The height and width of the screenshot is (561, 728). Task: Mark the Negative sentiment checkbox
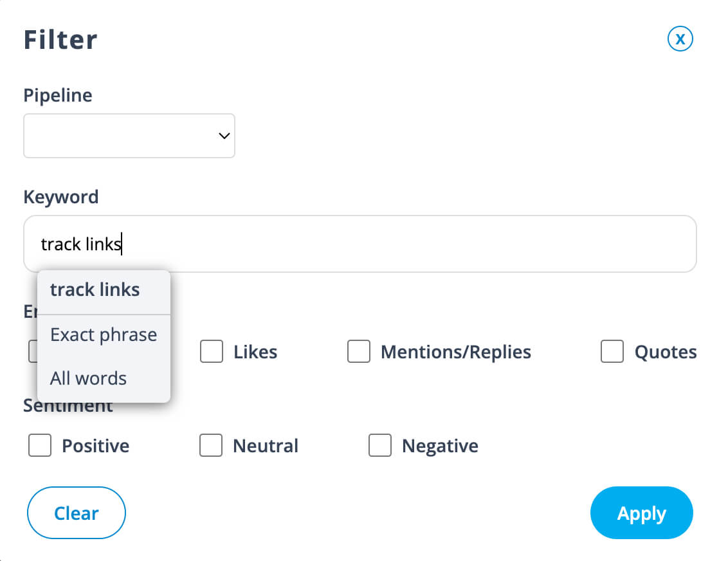pyautogui.click(x=380, y=446)
